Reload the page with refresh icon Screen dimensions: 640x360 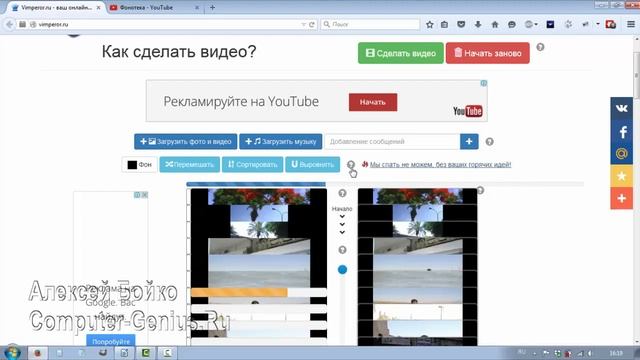pos(312,24)
